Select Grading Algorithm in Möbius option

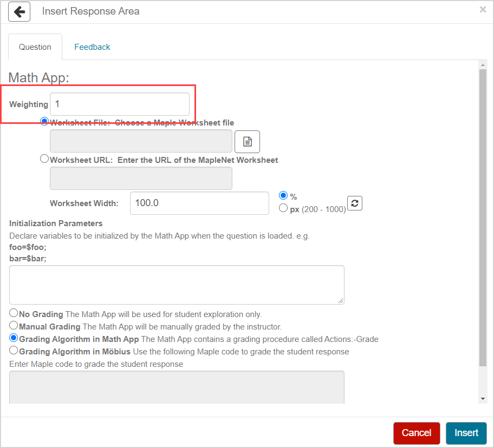pyautogui.click(x=14, y=351)
